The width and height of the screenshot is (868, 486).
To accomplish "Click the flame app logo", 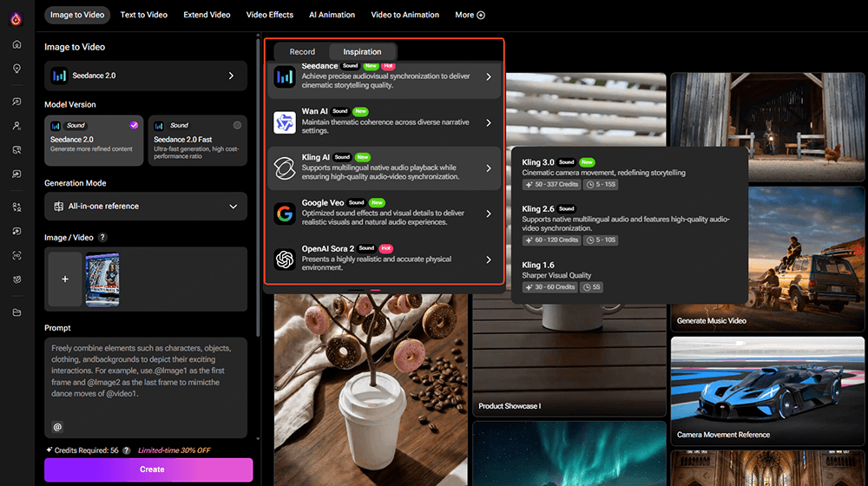I will click(16, 18).
